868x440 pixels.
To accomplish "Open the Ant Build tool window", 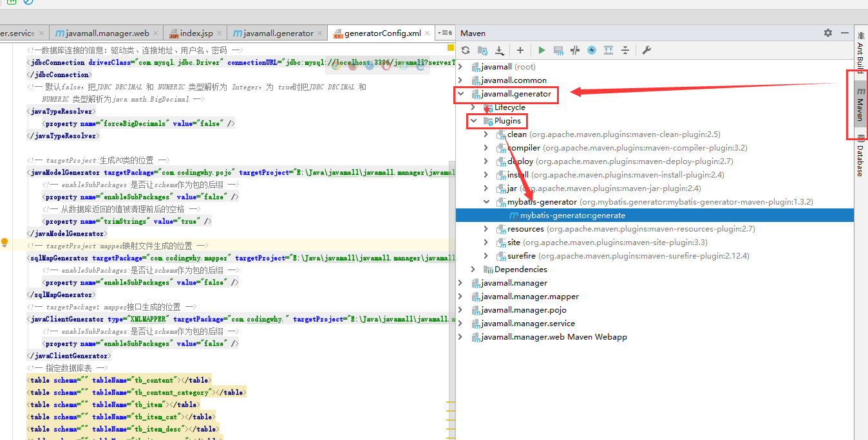I will tap(860, 53).
